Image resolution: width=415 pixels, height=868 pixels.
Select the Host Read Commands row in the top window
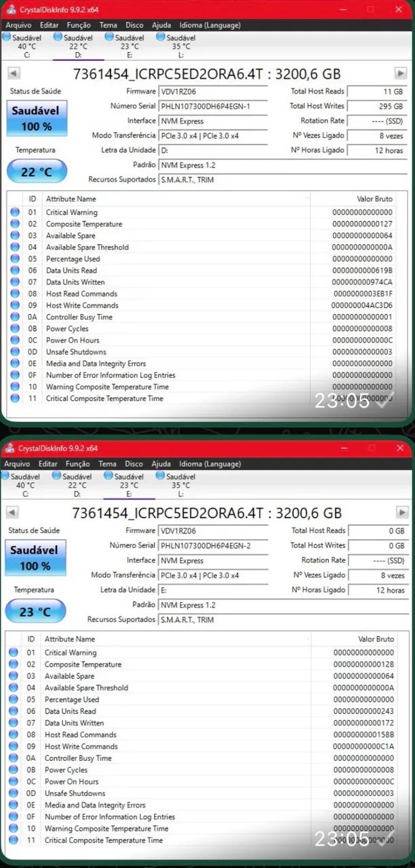click(202, 294)
